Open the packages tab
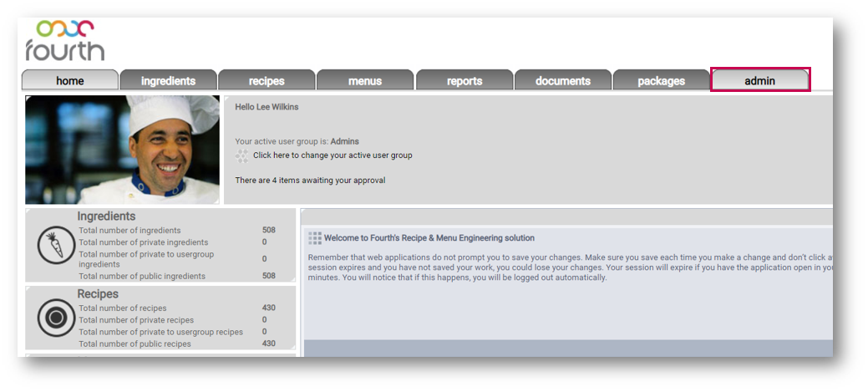 pyautogui.click(x=662, y=80)
